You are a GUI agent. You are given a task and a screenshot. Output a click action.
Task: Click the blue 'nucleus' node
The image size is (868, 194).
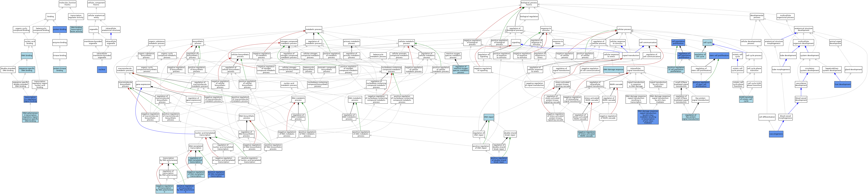102,69
